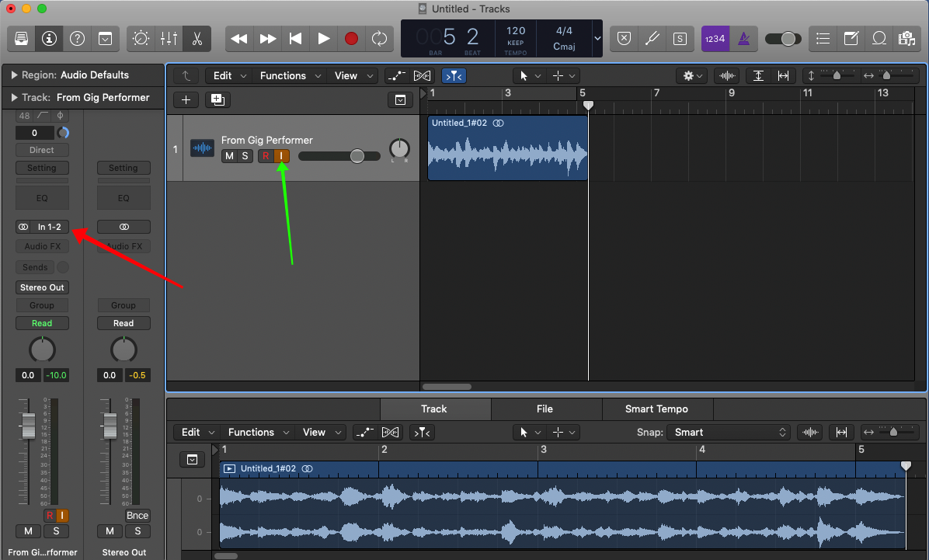Click the Replace mode X icon

tap(624, 39)
